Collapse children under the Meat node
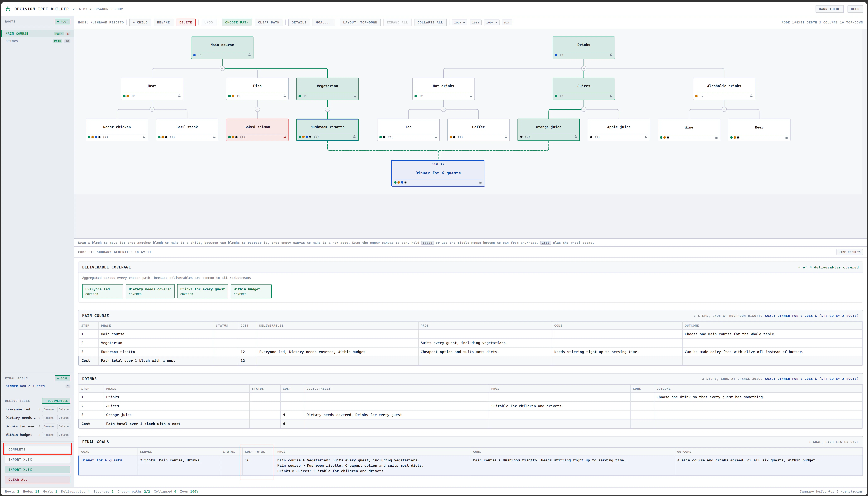This screenshot has height=496, width=868. (152, 109)
